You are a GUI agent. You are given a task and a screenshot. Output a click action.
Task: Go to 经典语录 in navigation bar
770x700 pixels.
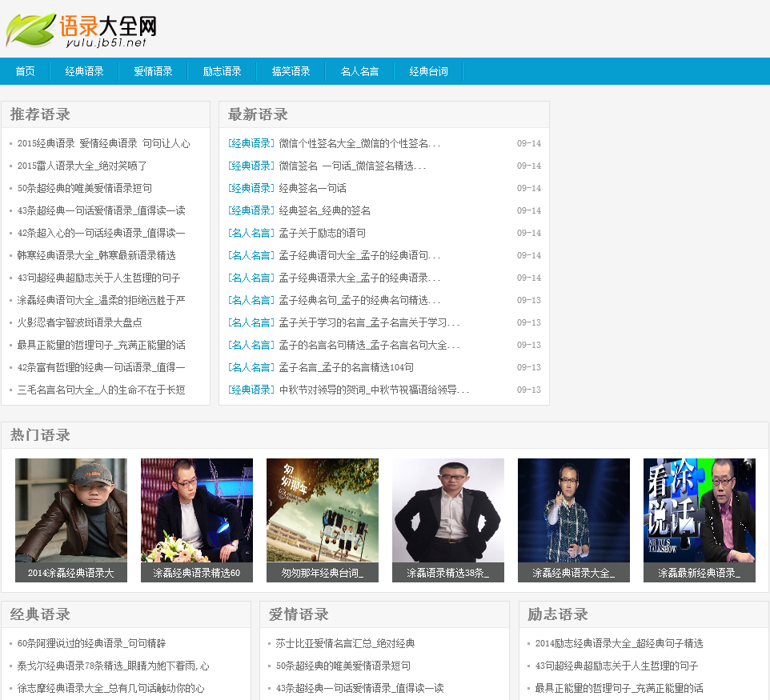coord(84,71)
